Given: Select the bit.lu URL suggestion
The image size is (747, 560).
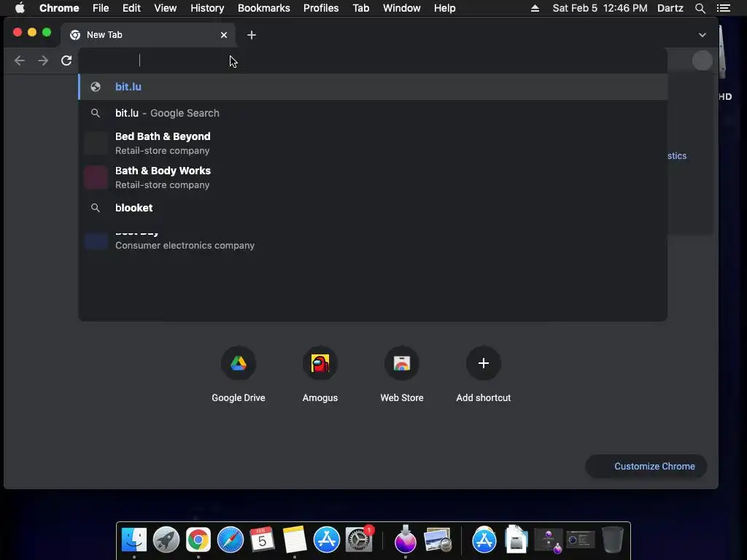Looking at the screenshot, I should coord(373,87).
